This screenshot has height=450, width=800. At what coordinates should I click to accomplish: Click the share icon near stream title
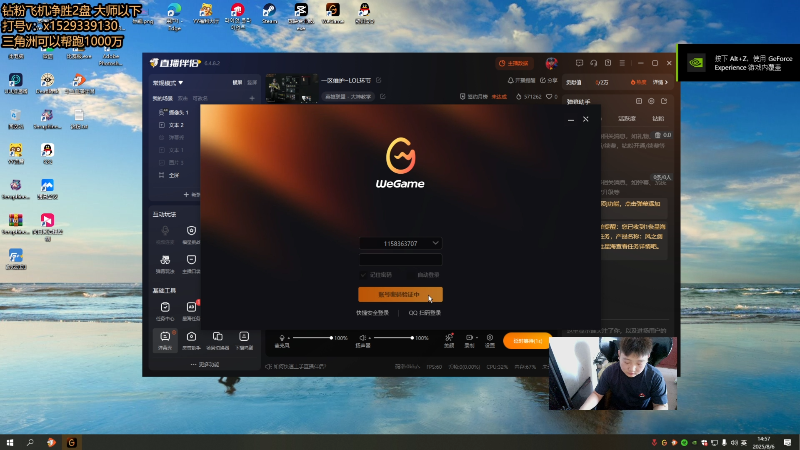[543, 81]
